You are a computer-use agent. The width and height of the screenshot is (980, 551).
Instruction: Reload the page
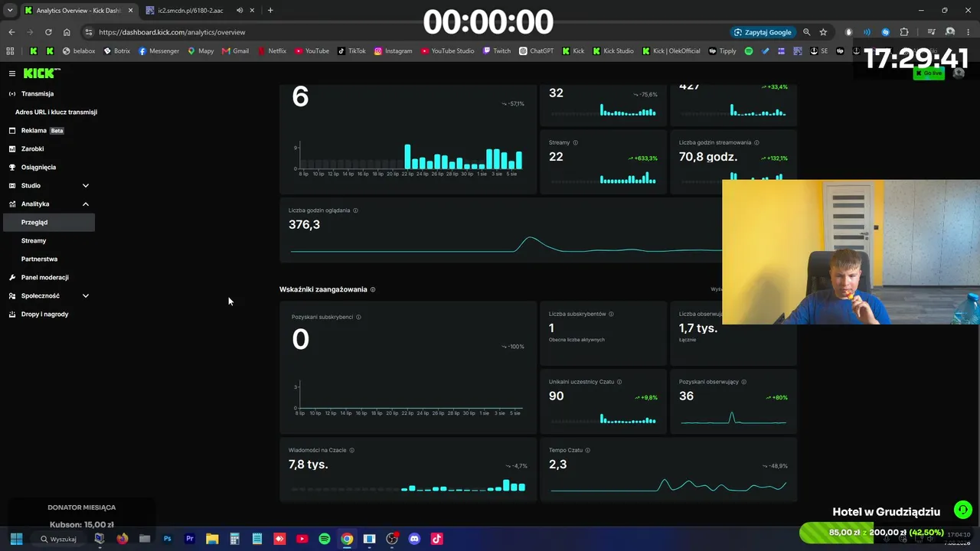pos(48,32)
